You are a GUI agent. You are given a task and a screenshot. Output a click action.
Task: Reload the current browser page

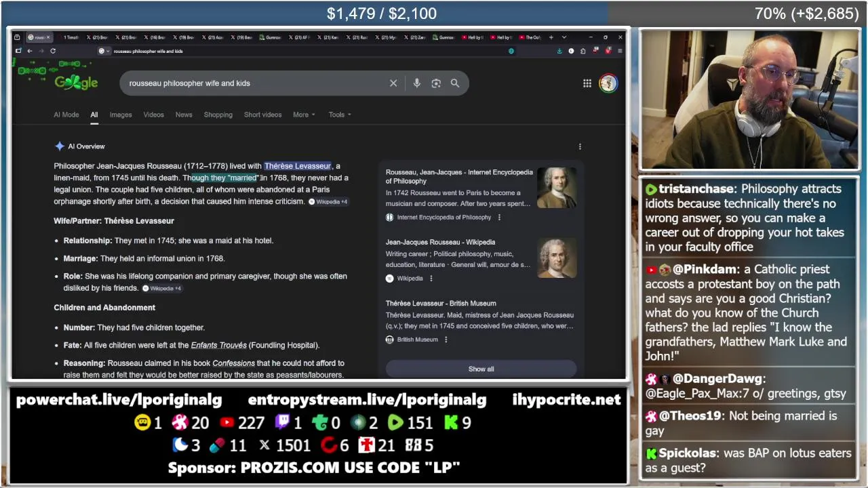tap(53, 51)
